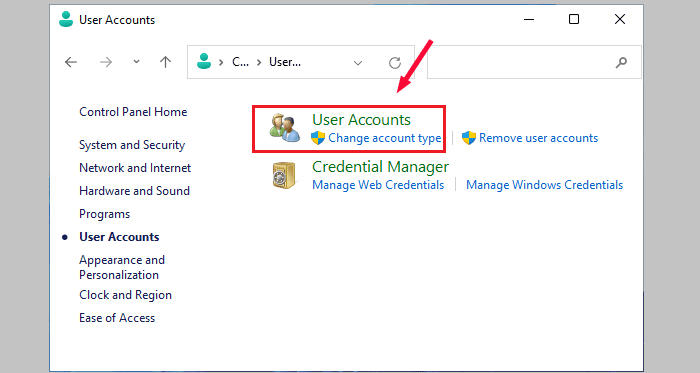Click the two-people User Accounts icon

pos(285,128)
